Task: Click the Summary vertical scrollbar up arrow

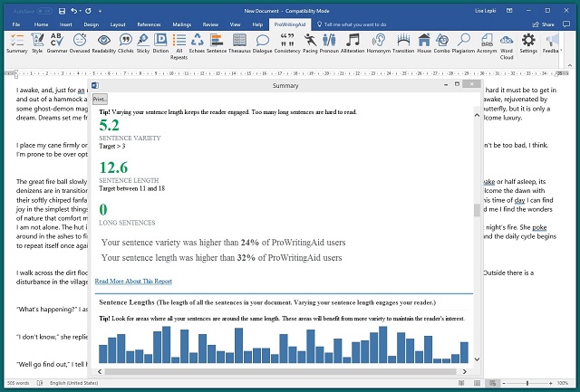Action: [x=477, y=115]
